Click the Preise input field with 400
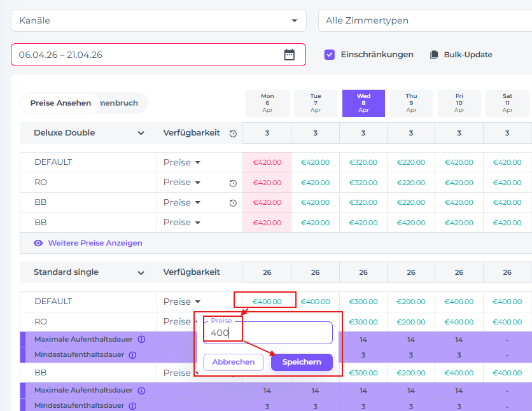 click(268, 333)
